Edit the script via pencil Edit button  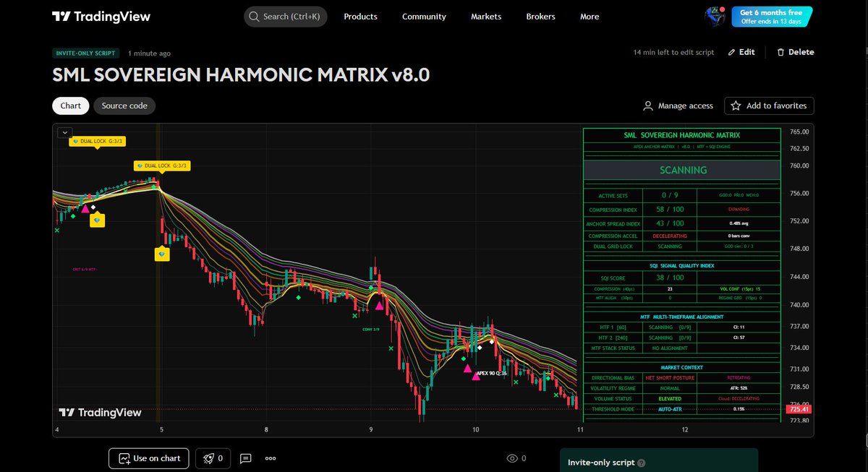tap(741, 52)
